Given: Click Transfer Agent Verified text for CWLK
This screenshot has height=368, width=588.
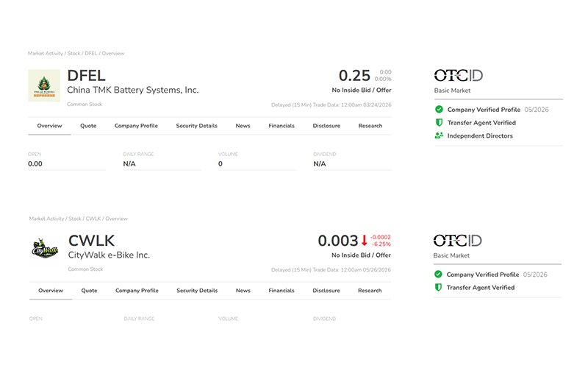Looking at the screenshot, I should click(x=481, y=288).
